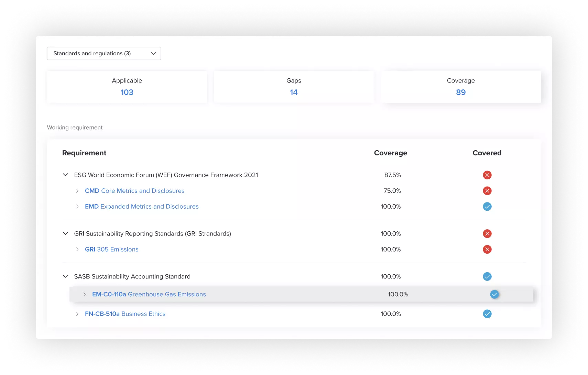Open EM-CO-110a Greenhouse Gas Emissions link

[x=149, y=294]
